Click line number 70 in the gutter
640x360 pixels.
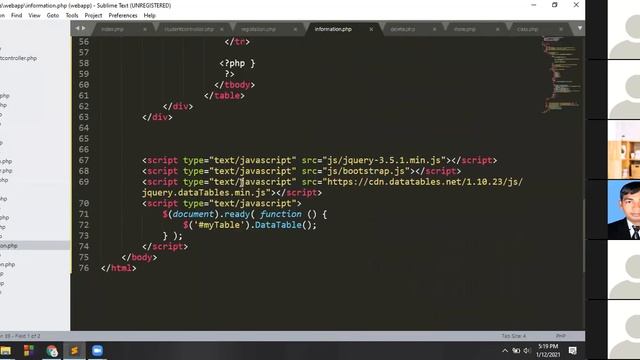point(84,203)
